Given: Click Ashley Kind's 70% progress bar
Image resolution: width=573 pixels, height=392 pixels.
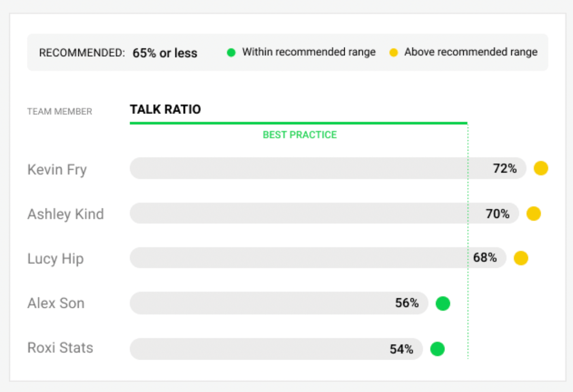Looking at the screenshot, I should 324,213.
